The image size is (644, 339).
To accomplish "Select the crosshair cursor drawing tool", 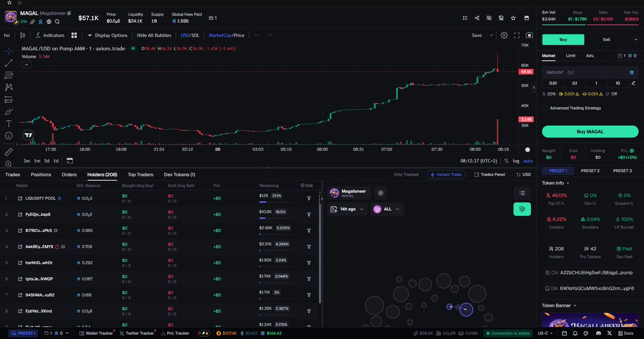I will click(9, 51).
